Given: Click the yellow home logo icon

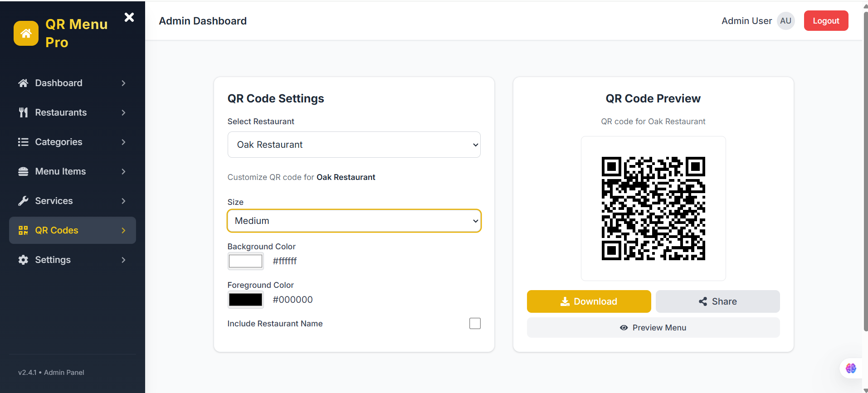Looking at the screenshot, I should click(x=26, y=33).
